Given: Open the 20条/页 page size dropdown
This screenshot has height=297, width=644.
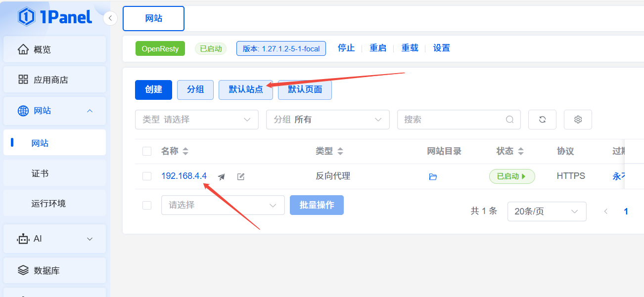Looking at the screenshot, I should pyautogui.click(x=547, y=212).
